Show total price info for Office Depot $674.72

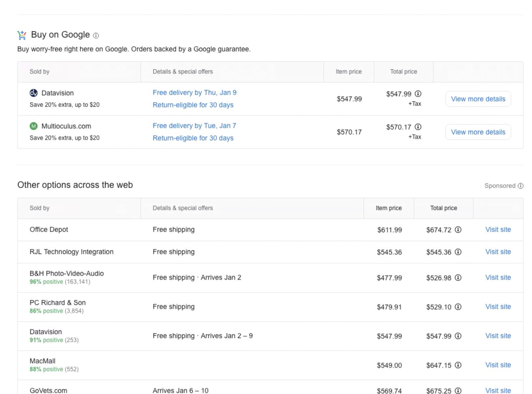pos(458,230)
